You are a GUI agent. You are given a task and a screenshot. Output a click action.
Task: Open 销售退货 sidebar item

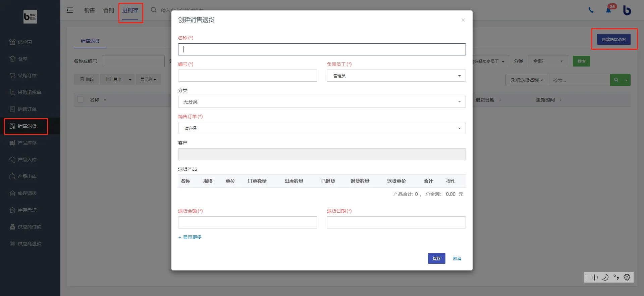coord(23,126)
